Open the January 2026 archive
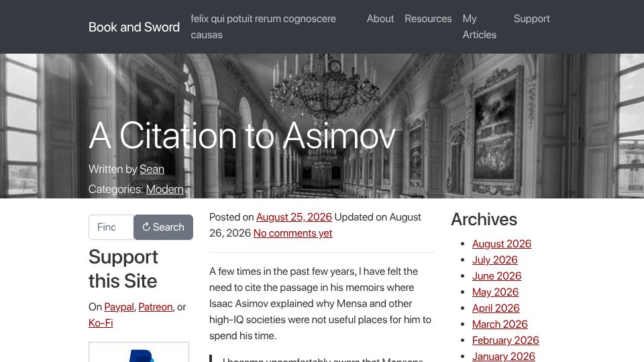644x362 pixels. (504, 356)
